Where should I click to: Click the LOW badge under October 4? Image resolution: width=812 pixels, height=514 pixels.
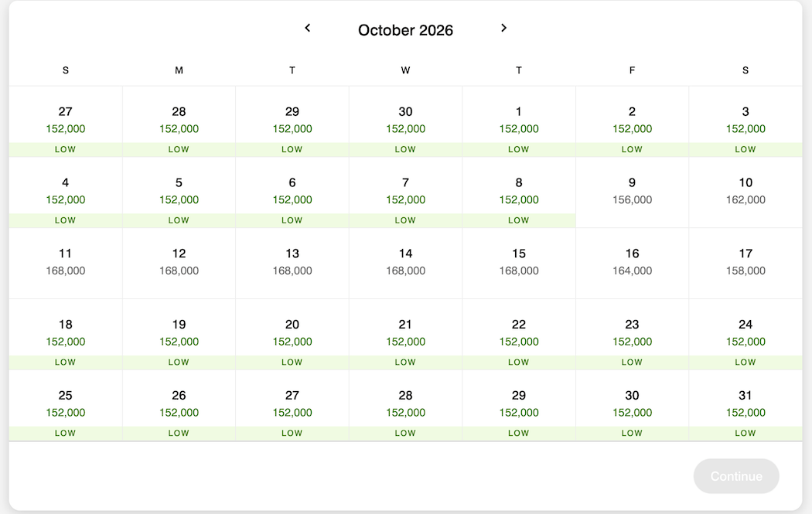tap(65, 220)
